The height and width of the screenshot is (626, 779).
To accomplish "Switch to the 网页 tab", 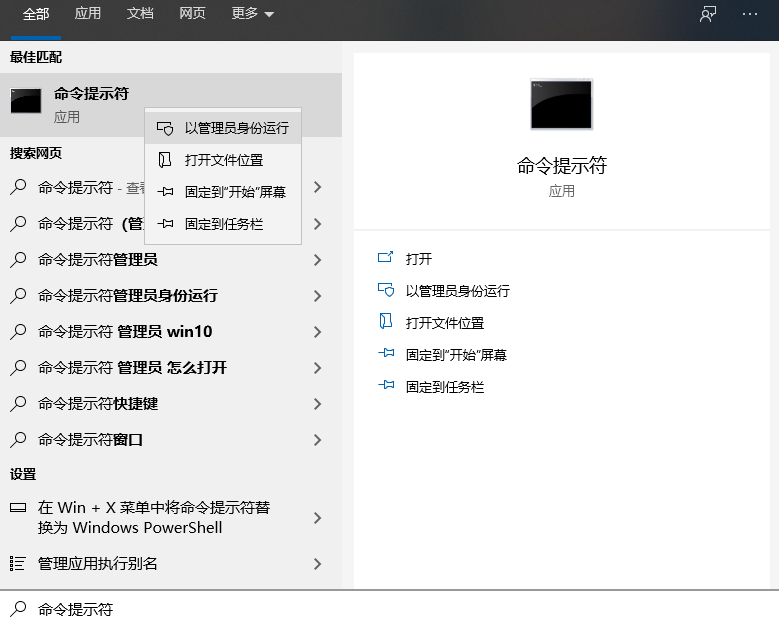I will point(193,14).
